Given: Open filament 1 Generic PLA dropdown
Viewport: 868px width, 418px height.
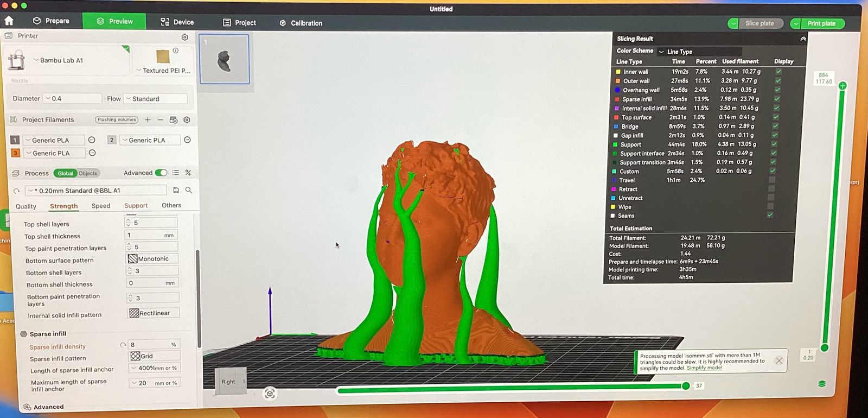Looking at the screenshot, I should pos(53,140).
